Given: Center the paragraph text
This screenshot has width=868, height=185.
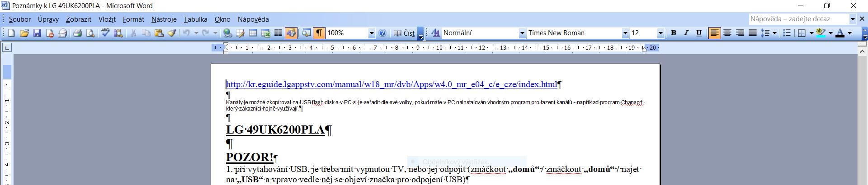Looking at the screenshot, I should (x=727, y=33).
